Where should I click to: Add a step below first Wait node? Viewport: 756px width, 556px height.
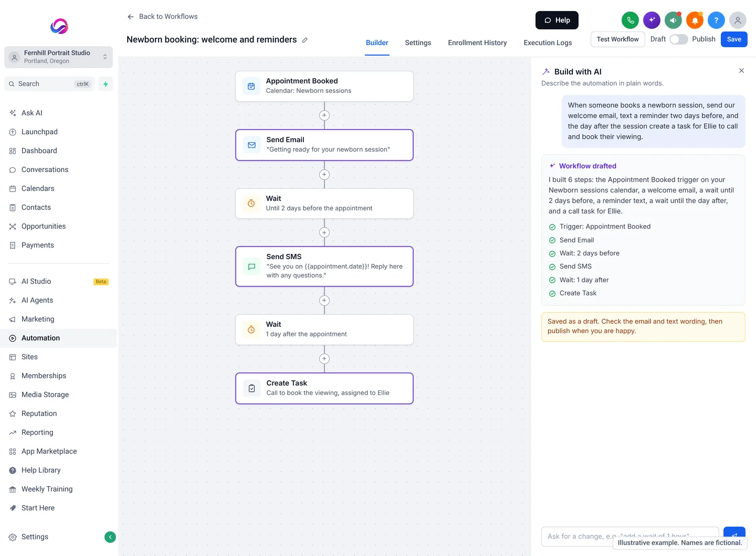pos(324,232)
